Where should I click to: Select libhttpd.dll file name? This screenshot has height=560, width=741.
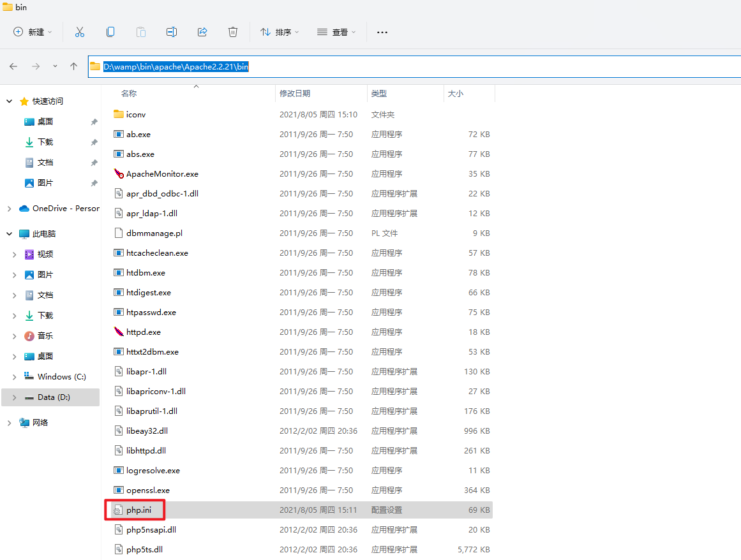[x=146, y=450]
